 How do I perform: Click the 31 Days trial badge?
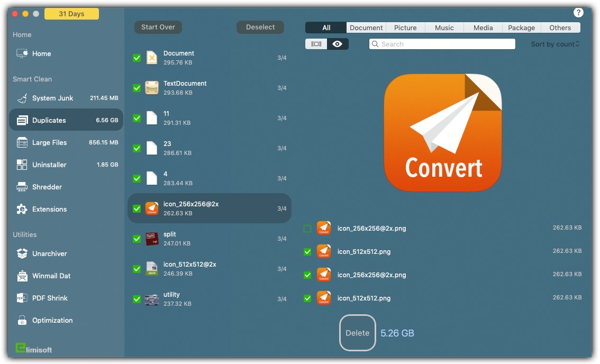[x=72, y=14]
